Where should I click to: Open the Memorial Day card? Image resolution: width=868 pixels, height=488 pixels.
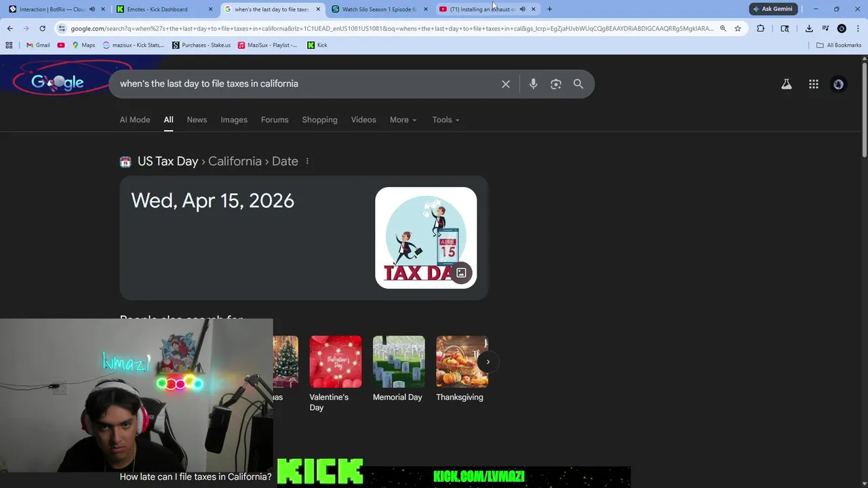coord(399,369)
